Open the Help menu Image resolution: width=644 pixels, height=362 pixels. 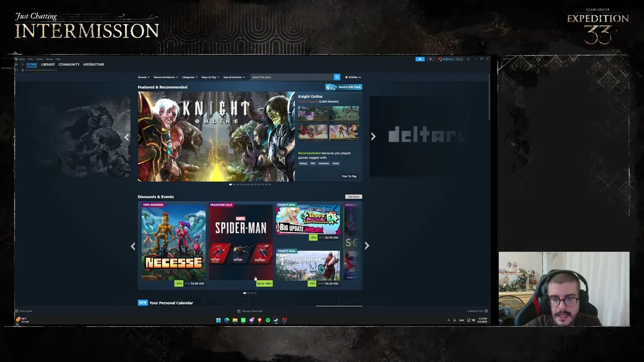[x=58, y=59]
